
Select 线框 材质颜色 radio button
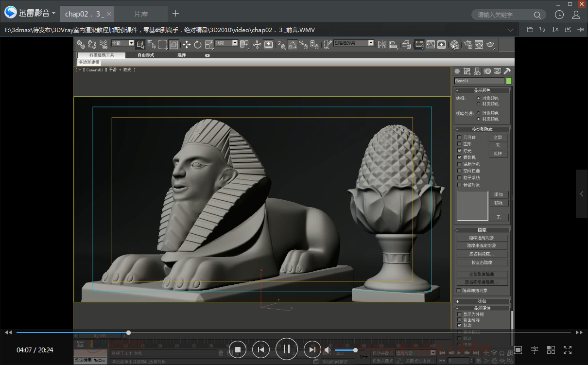pyautogui.click(x=479, y=104)
